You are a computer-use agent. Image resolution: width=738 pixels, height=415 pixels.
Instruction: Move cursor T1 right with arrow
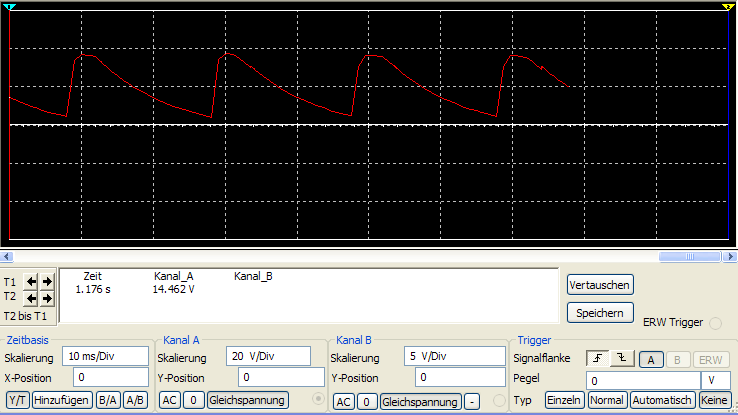(47, 281)
